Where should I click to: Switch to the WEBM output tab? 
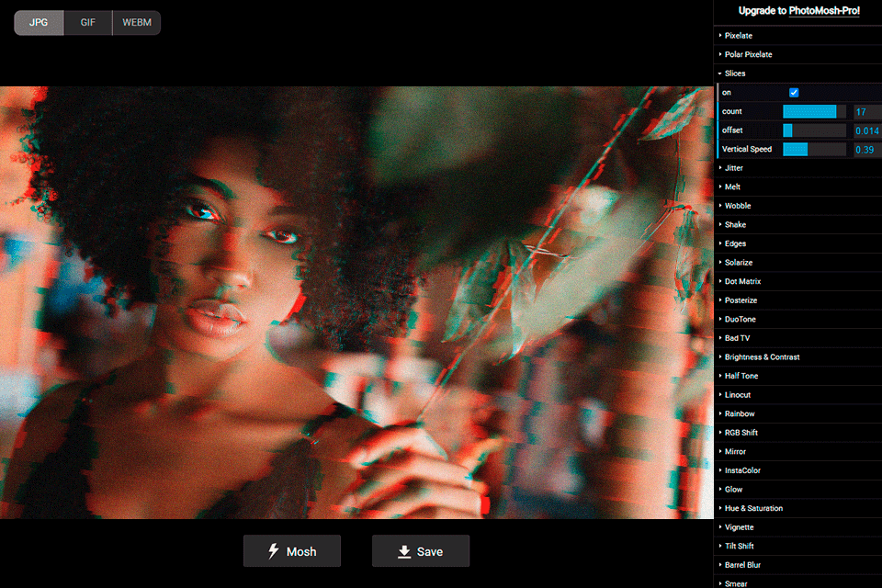coord(137,22)
